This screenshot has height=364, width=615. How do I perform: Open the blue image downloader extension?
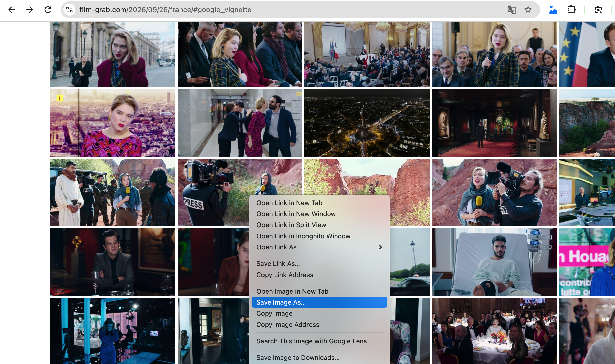click(x=553, y=10)
